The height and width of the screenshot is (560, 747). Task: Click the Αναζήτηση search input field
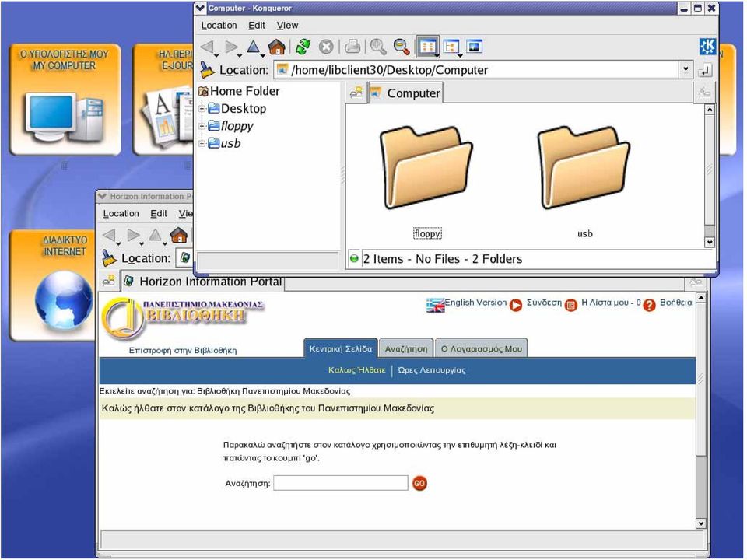pos(341,483)
